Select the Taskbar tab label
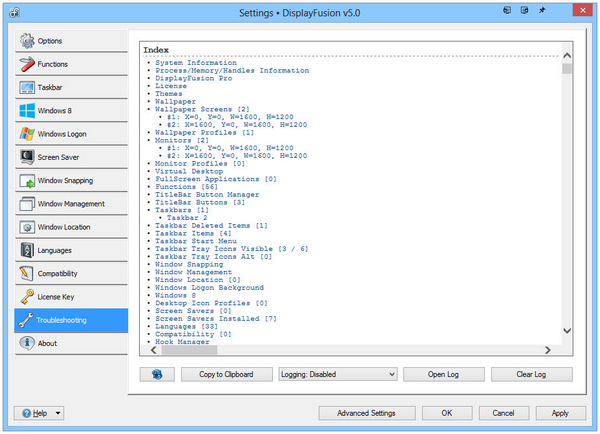 tap(50, 88)
